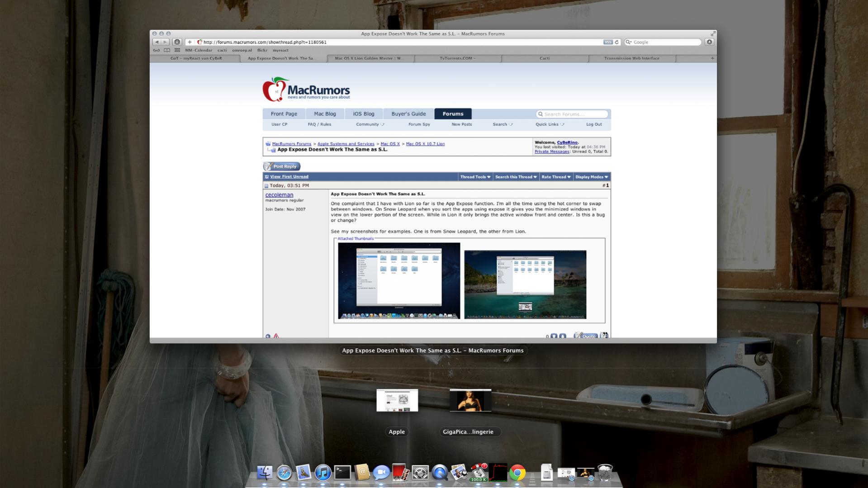Open cecoleman's user profile link
Viewport: 868px width, 488px height.
(x=279, y=195)
